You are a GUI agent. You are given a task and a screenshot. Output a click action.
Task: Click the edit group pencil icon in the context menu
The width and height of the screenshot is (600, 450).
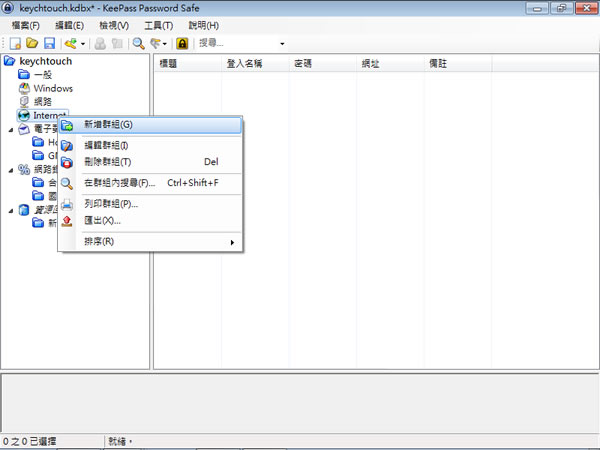point(67,146)
